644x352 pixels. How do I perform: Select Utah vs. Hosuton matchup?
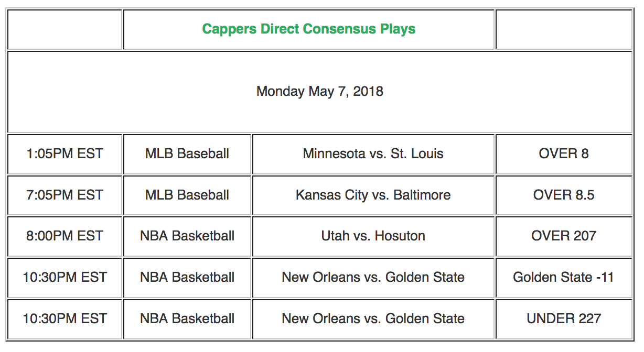[373, 236]
